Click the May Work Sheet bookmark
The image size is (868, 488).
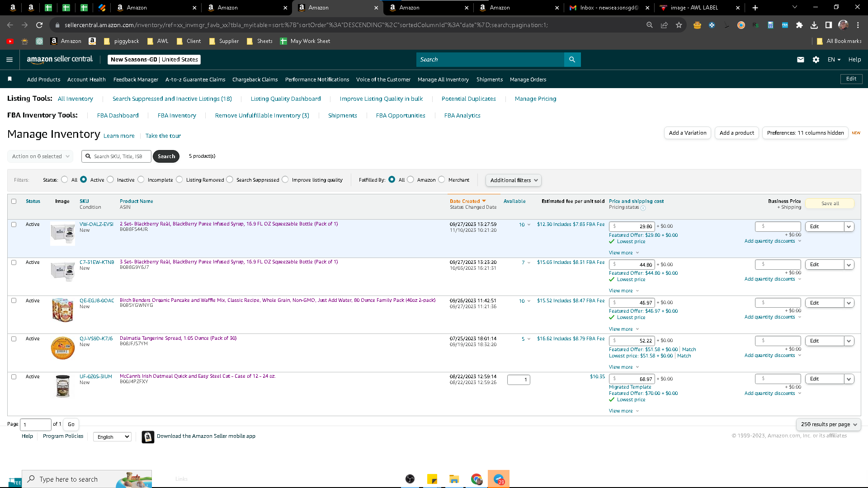(305, 41)
